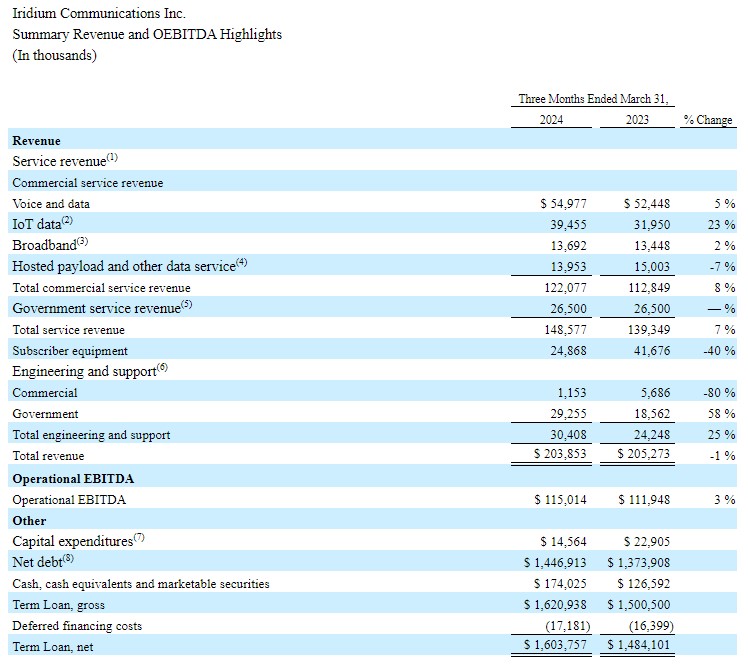
Task: Click the IoT data row label
Action: (x=37, y=225)
